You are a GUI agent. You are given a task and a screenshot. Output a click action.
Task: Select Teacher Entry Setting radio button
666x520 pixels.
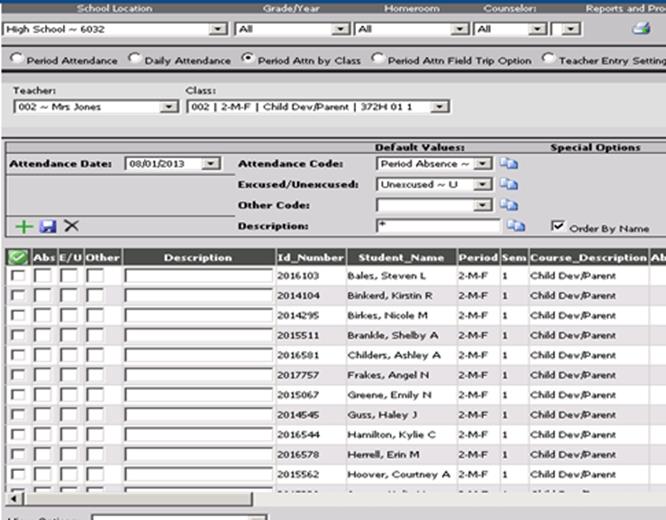(548, 58)
